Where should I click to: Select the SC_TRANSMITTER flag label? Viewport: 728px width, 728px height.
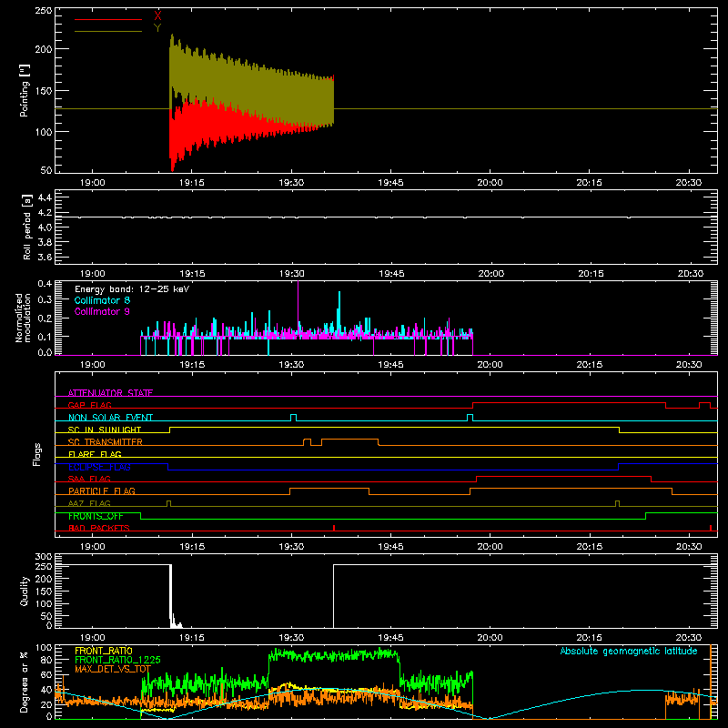pos(106,442)
